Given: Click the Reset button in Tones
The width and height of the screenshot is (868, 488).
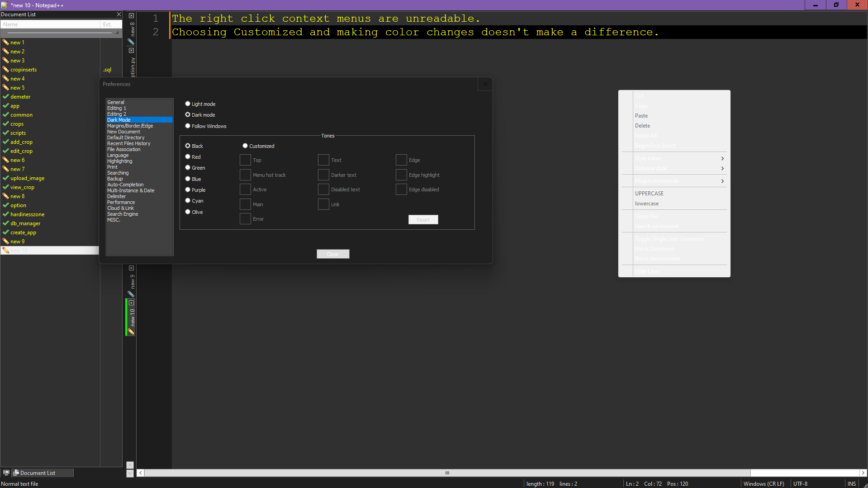Looking at the screenshot, I should coord(423,220).
